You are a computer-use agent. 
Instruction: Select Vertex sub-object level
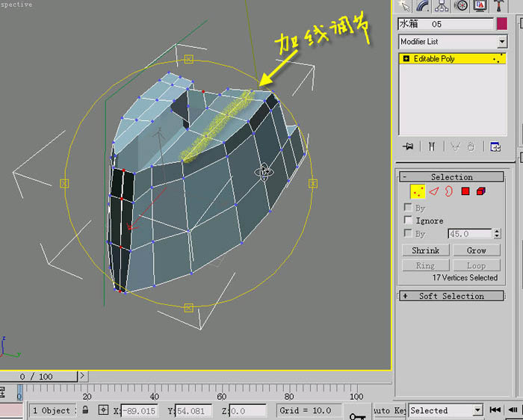pyautogui.click(x=418, y=191)
